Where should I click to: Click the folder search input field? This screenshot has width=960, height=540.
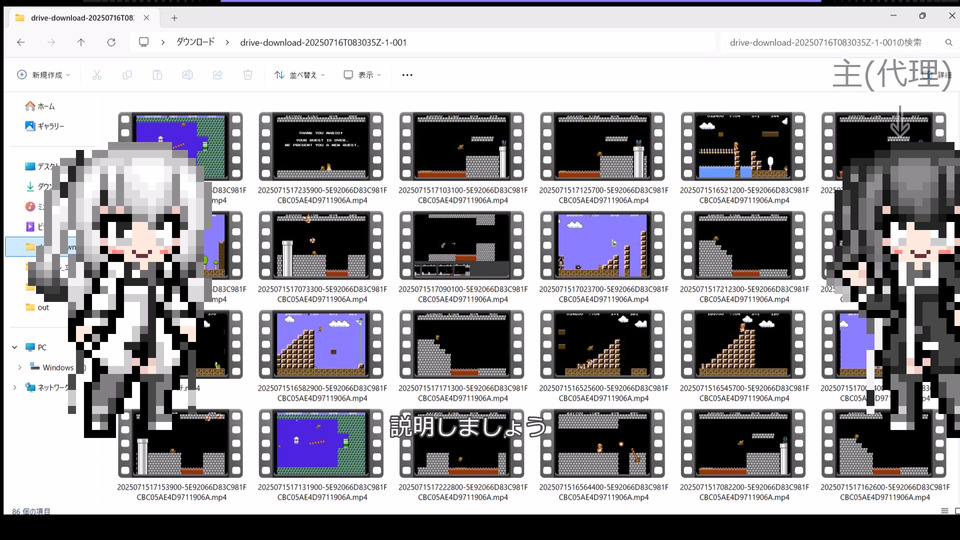825,42
